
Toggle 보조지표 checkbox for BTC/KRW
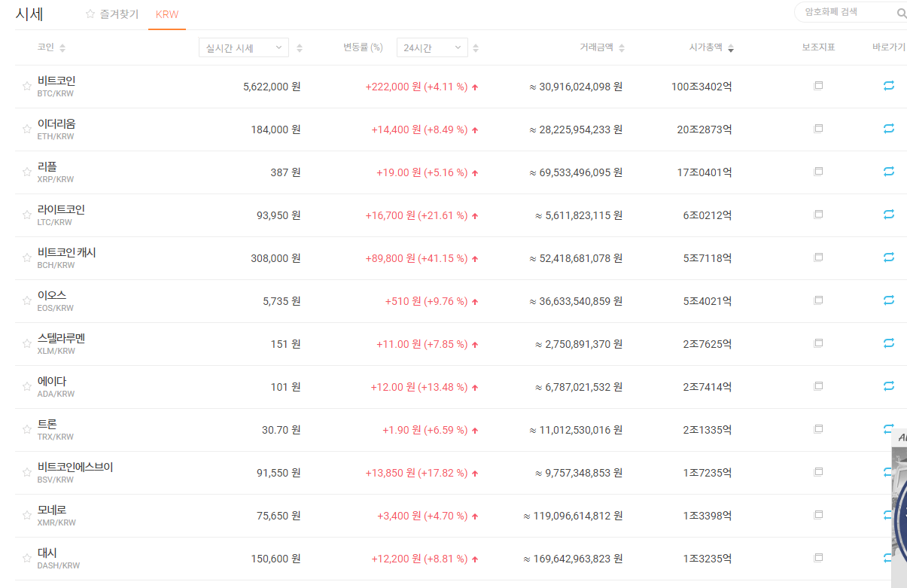[x=819, y=86]
